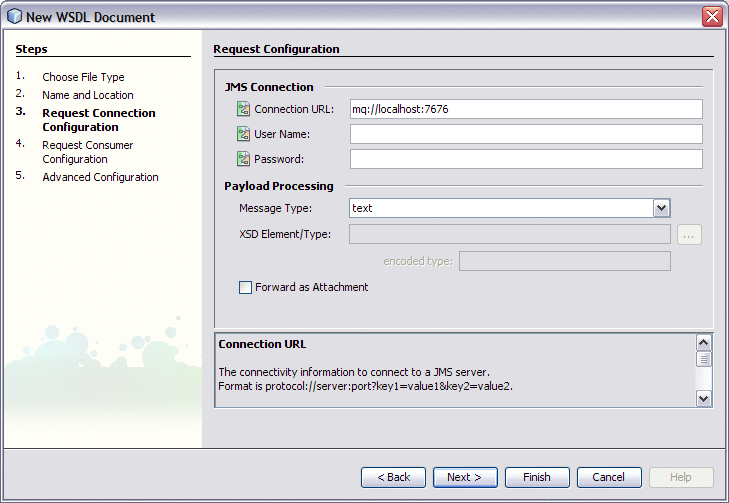Click the XSD Element/Type field
729x503 pixels.
(510, 234)
